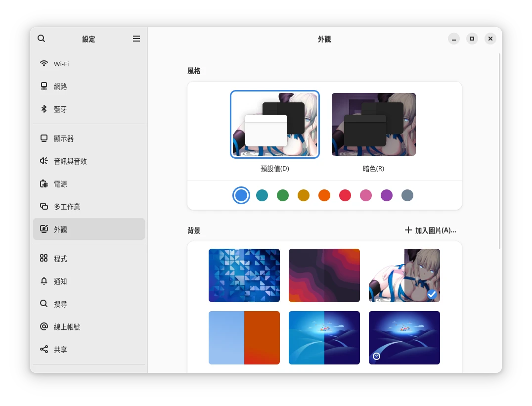Click the apps (程式) grid icon
The width and height of the screenshot is (532, 406).
click(44, 258)
